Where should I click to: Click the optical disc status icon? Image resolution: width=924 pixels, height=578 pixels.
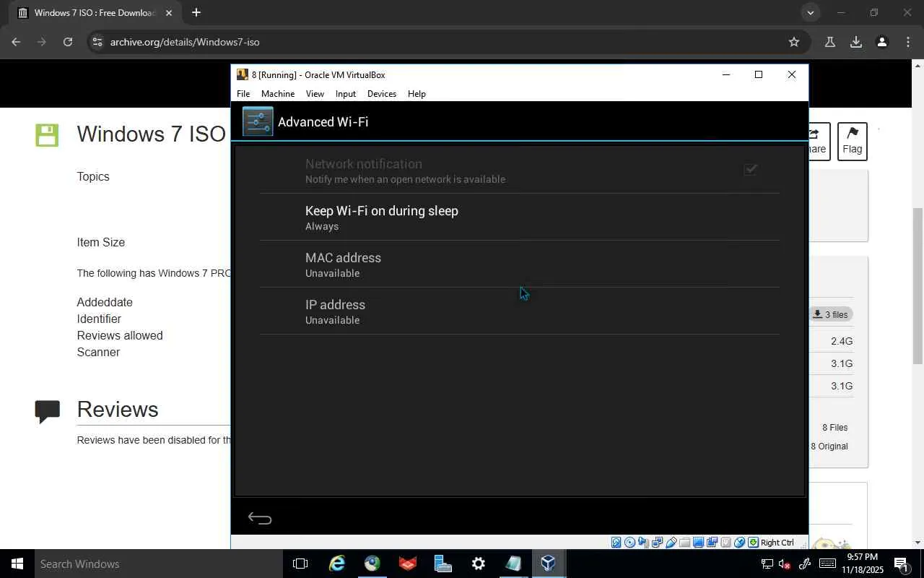[629, 543]
